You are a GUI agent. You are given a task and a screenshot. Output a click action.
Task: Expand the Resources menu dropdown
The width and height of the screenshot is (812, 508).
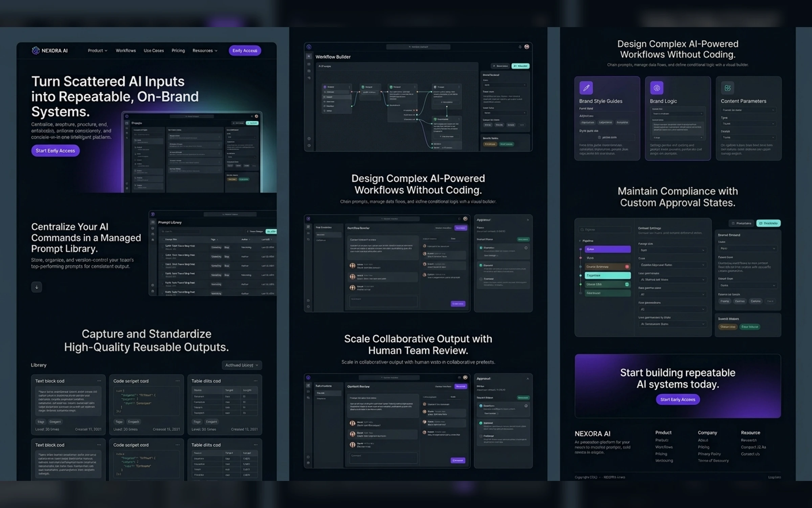pos(205,50)
